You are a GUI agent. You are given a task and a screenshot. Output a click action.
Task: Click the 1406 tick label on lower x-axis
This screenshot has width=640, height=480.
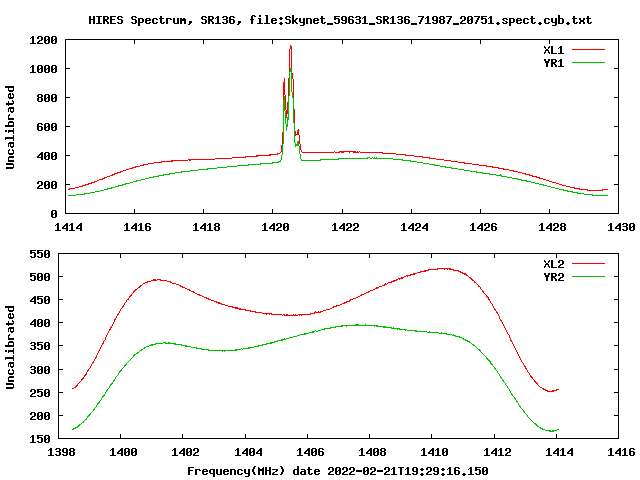(310, 452)
